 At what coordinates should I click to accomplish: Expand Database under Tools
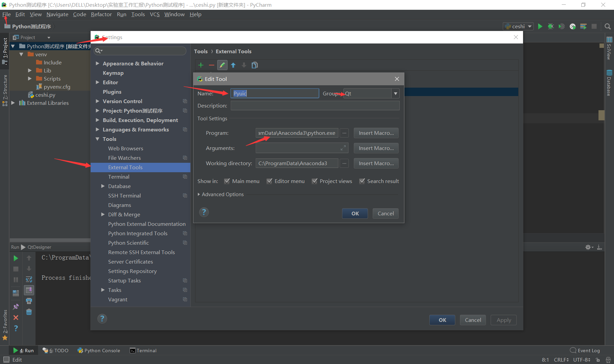103,186
